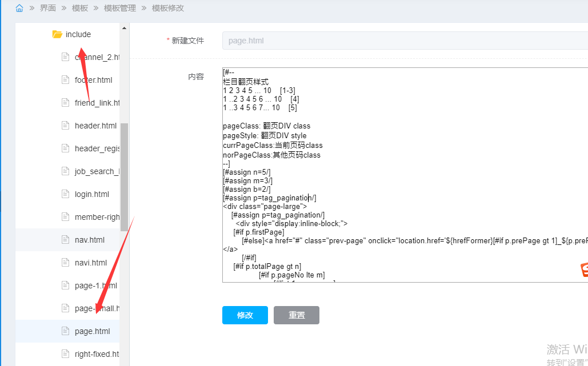This screenshot has height=366, width=588.
Task: Select the include folder label
Action: click(x=78, y=34)
